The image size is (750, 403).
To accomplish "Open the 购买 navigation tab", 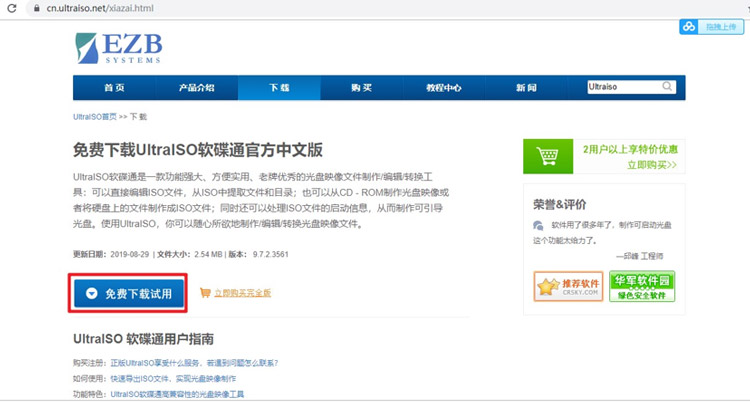I will click(361, 87).
